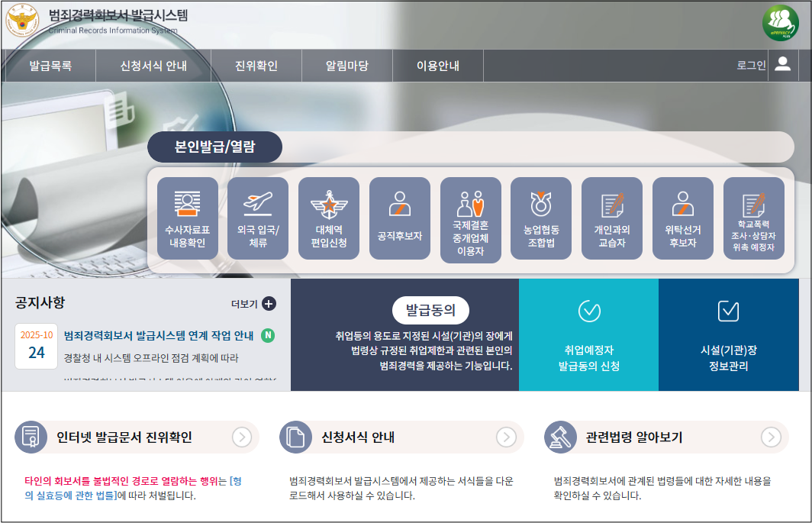Select the 공직후보자 person icon
Screen dimensions: 812x523
[x=399, y=218]
